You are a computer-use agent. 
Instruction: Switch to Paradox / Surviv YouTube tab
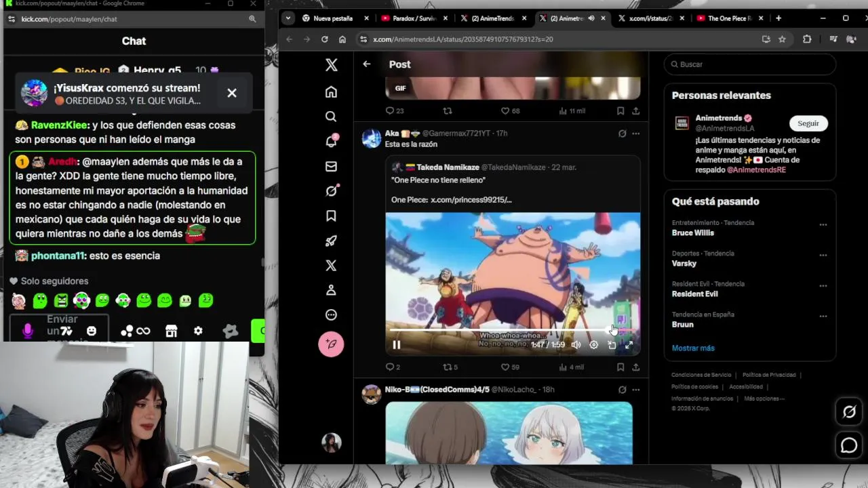pos(416,18)
